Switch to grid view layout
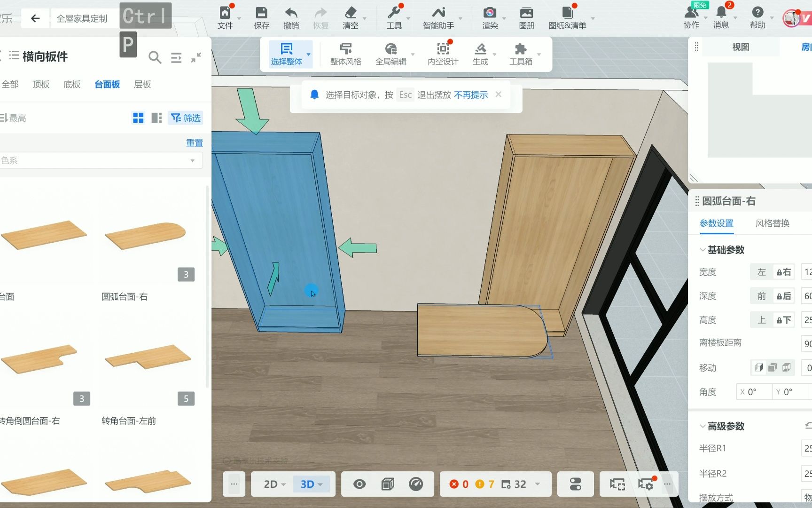812x508 pixels. 138,118
